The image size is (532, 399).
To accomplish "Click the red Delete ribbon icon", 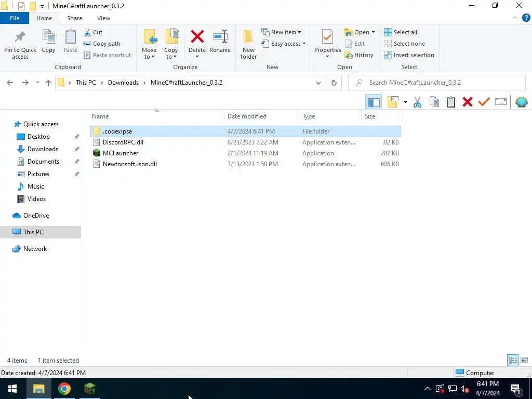I will pyautogui.click(x=197, y=36).
